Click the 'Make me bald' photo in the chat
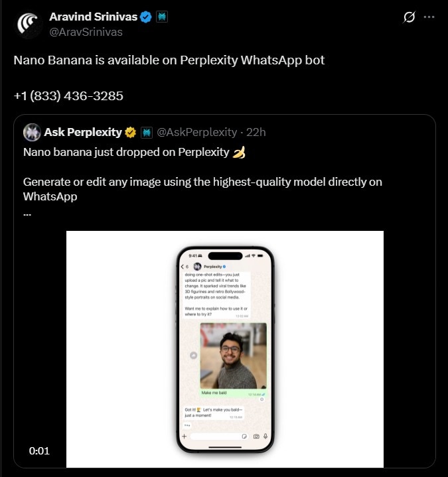 (234, 356)
